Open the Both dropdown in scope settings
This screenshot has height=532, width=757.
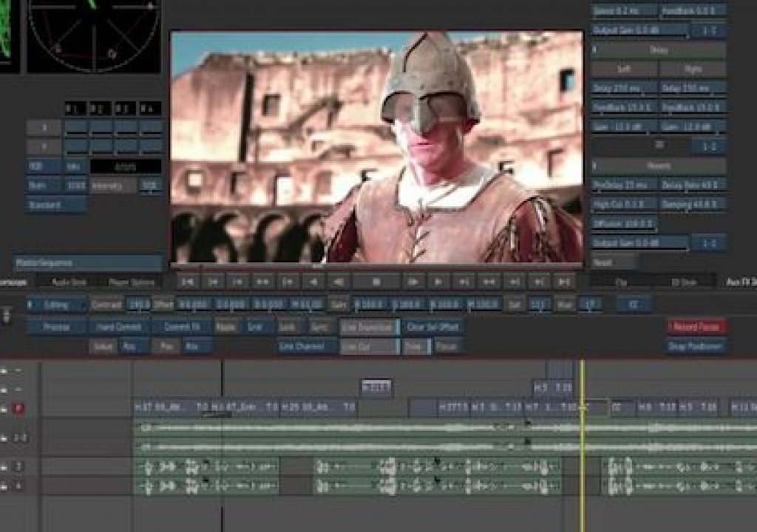[x=44, y=185]
